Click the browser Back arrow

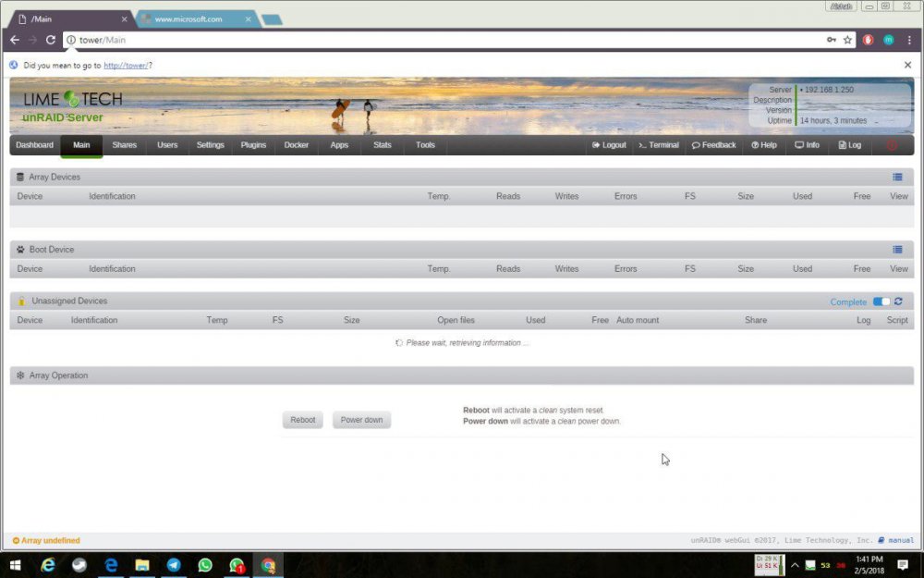click(15, 40)
